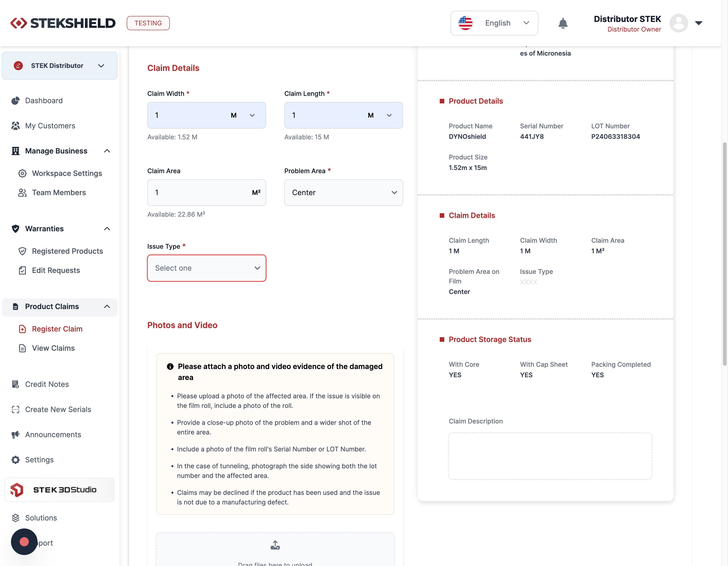Open the Problem Area Center dropdown
The width and height of the screenshot is (728, 566).
coord(343,193)
